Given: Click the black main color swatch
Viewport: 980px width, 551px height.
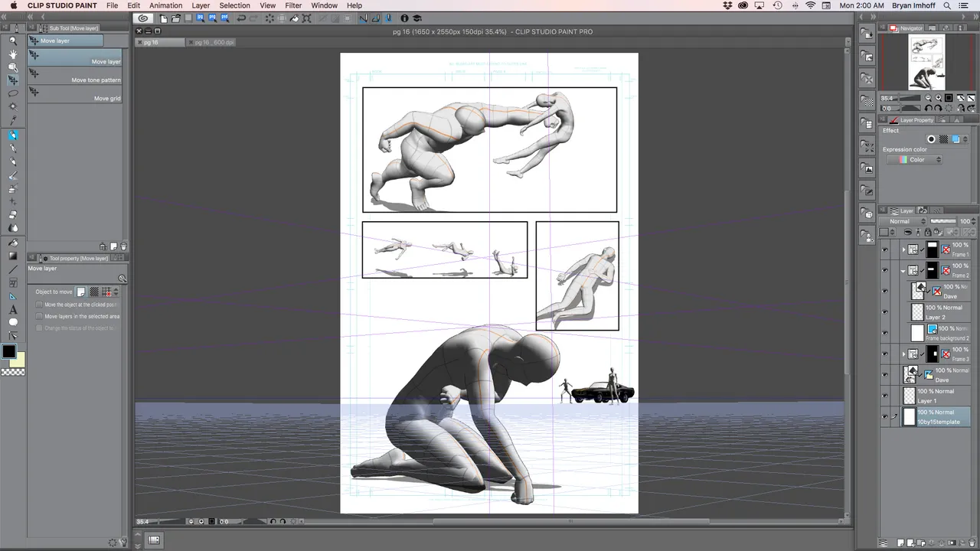Looking at the screenshot, I should [x=8, y=352].
